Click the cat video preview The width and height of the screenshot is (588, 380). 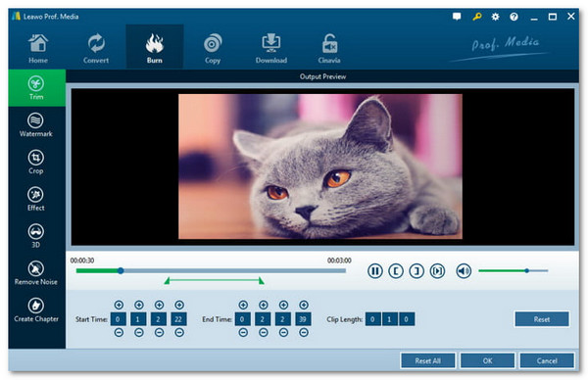320,166
